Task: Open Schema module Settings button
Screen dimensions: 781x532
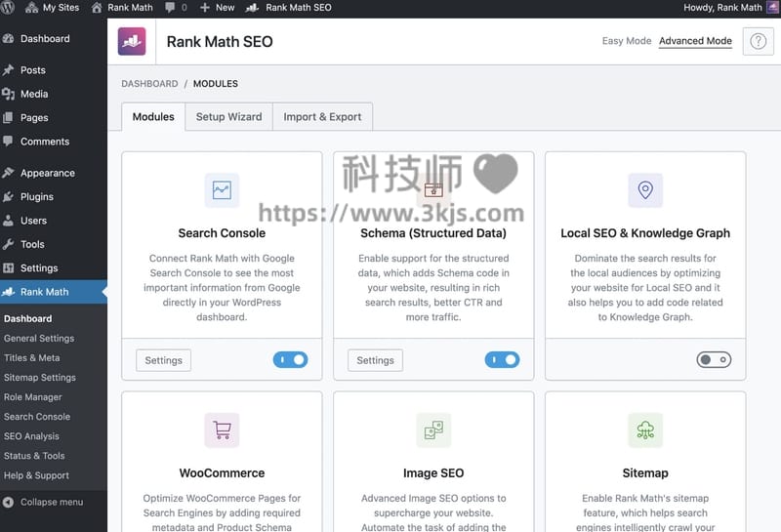Action: click(375, 360)
